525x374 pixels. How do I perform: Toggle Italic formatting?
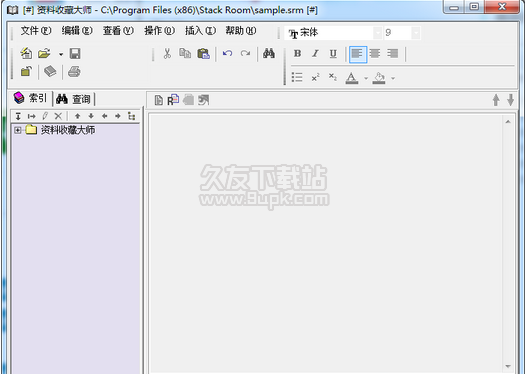click(x=315, y=54)
